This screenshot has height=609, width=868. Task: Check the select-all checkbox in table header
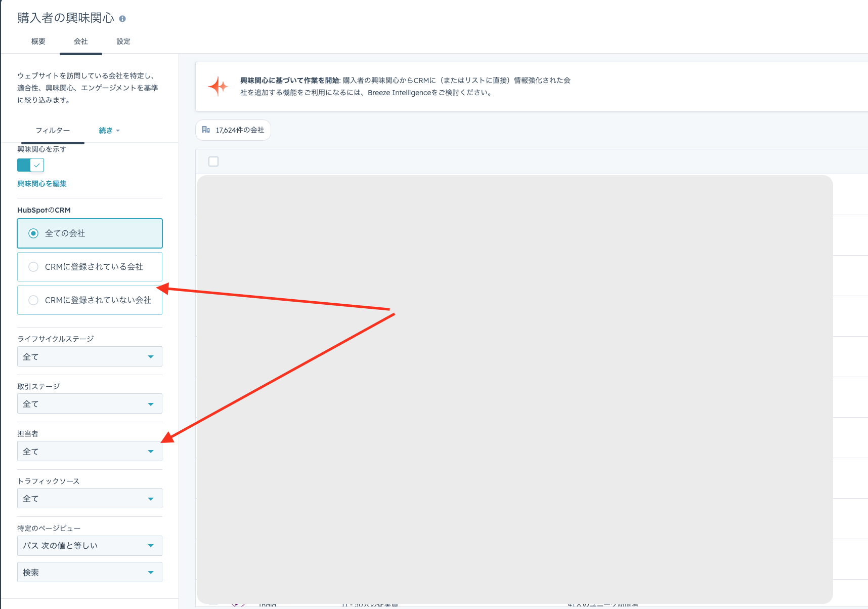click(x=213, y=161)
